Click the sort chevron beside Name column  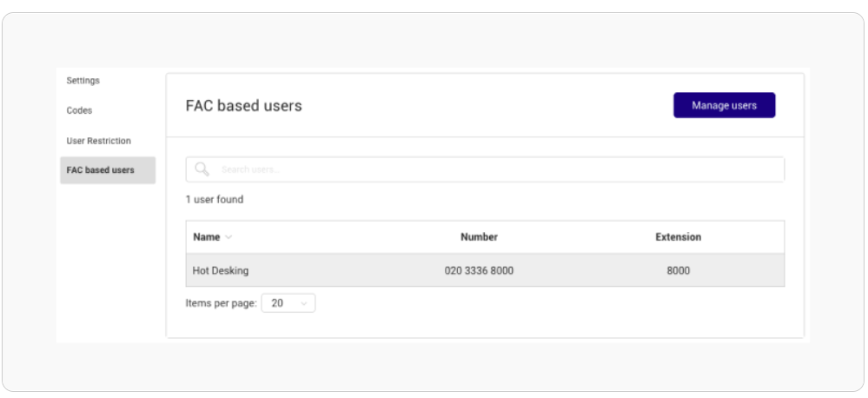pos(228,237)
